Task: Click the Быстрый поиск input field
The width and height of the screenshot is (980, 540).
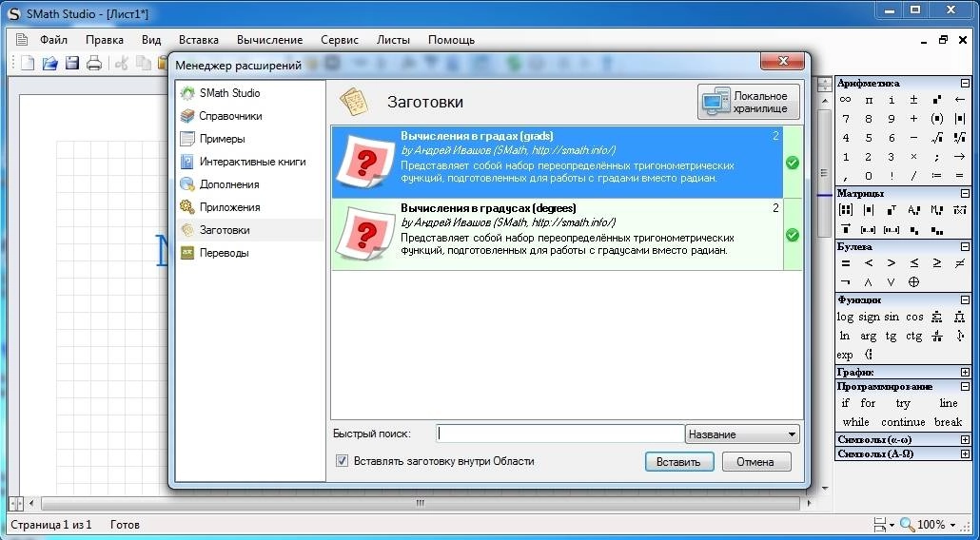Action: click(560, 434)
